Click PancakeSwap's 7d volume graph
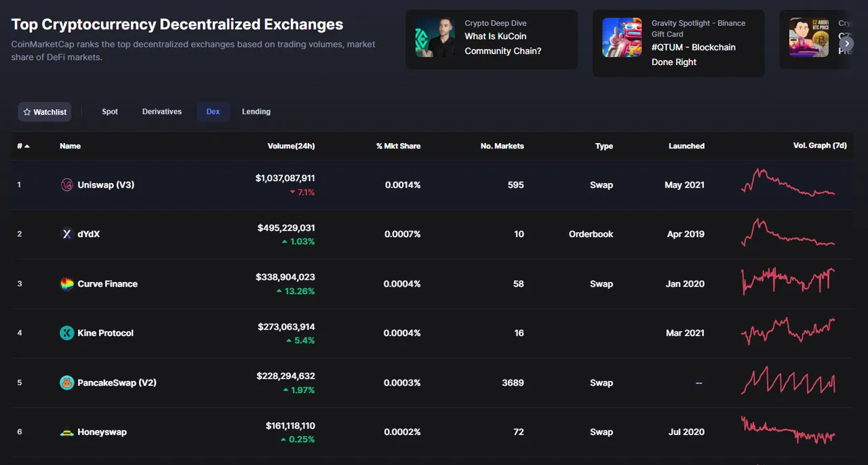Image resolution: width=868 pixels, height=465 pixels. point(788,380)
